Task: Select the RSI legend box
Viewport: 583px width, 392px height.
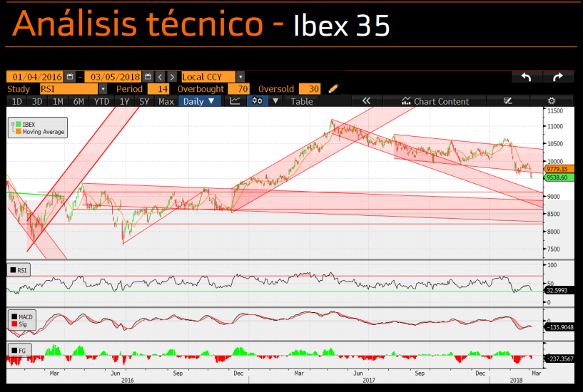Action: [19, 270]
